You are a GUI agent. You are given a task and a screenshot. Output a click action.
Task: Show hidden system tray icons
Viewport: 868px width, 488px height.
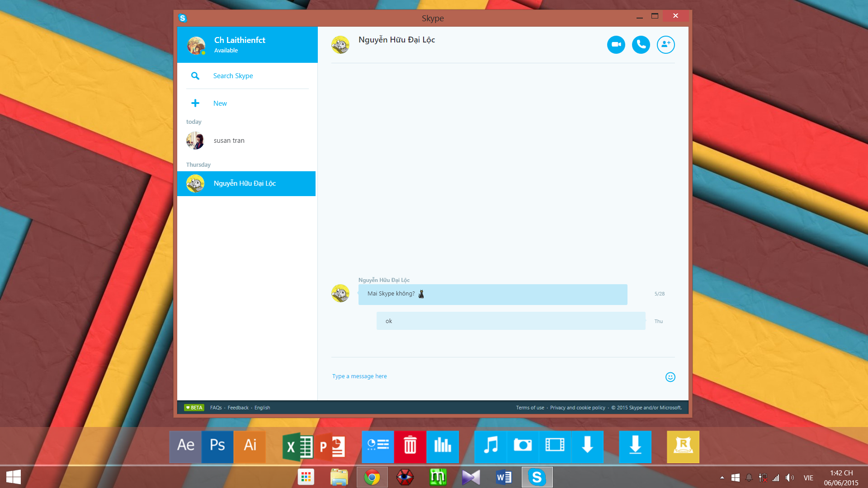722,478
